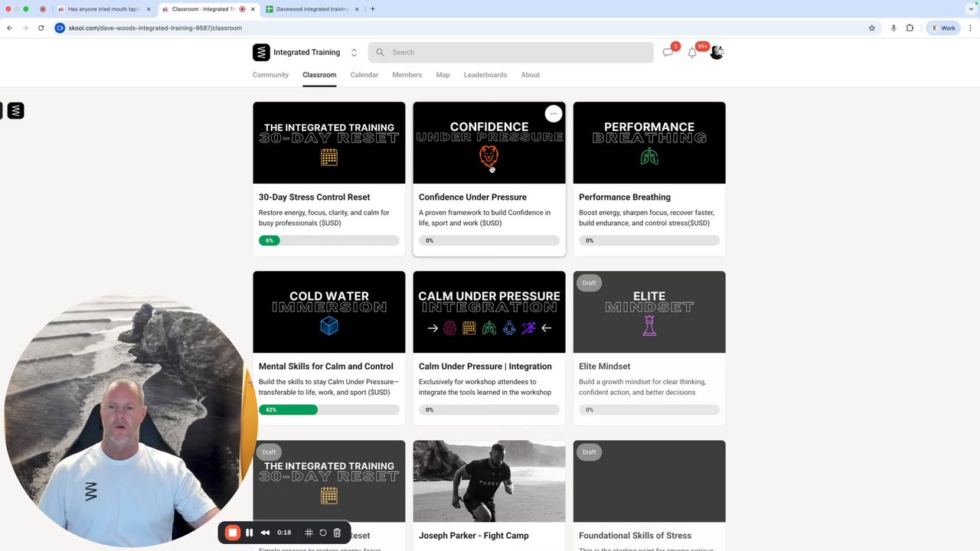This screenshot has height=551, width=980.
Task: Click the search magnifier icon
Action: tap(380, 52)
